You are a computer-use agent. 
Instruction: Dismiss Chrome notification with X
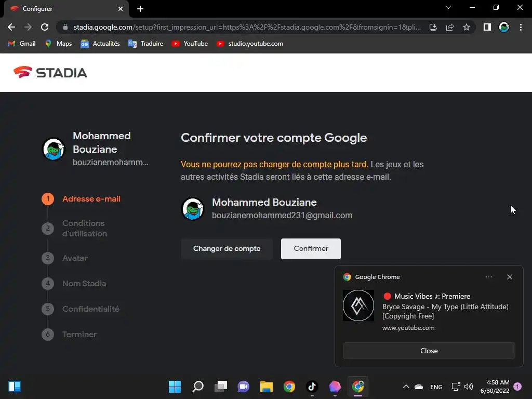tap(510, 277)
